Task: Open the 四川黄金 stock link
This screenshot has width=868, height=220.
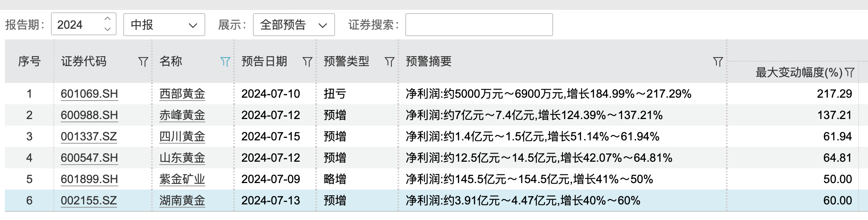Action: [x=182, y=137]
